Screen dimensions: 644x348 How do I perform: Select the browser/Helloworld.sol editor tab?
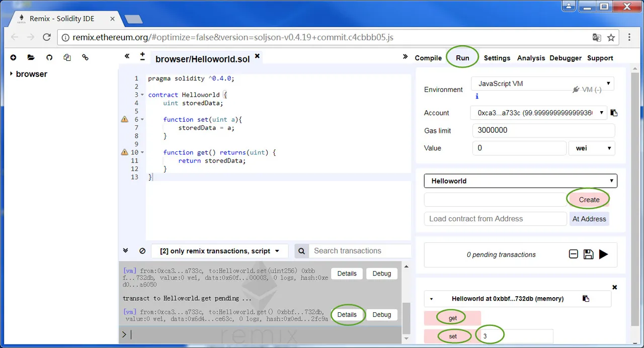[x=202, y=59]
